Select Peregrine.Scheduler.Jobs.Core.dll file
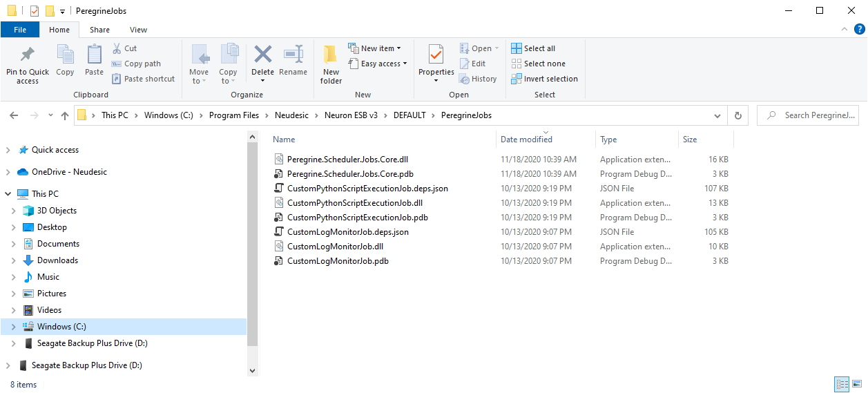This screenshot has height=393, width=868. point(347,160)
